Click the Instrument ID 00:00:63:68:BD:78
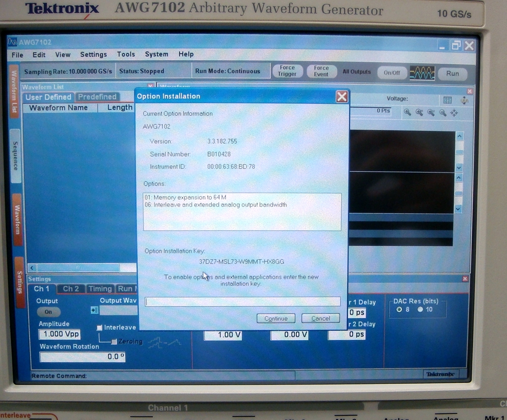The width and height of the screenshot is (507, 420). tap(231, 167)
